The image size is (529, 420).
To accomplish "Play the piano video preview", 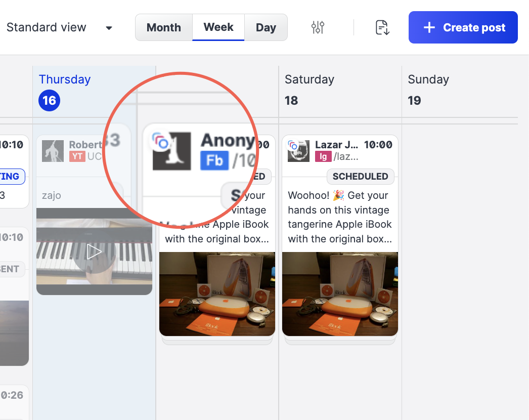I will point(94,252).
